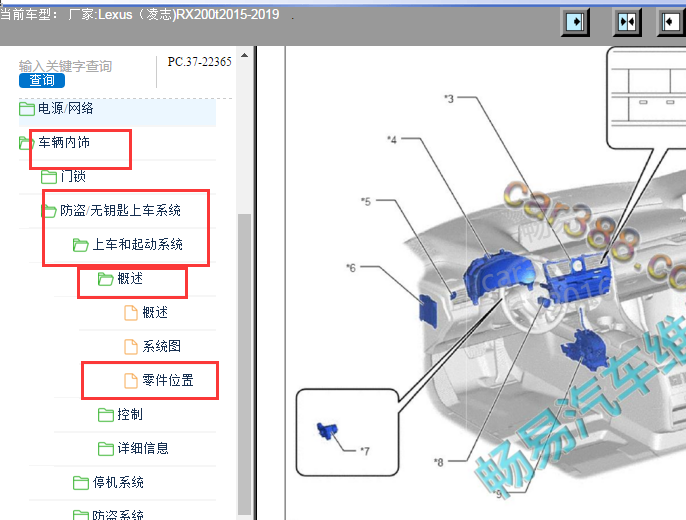Open the 概述 document entry text

155,312
